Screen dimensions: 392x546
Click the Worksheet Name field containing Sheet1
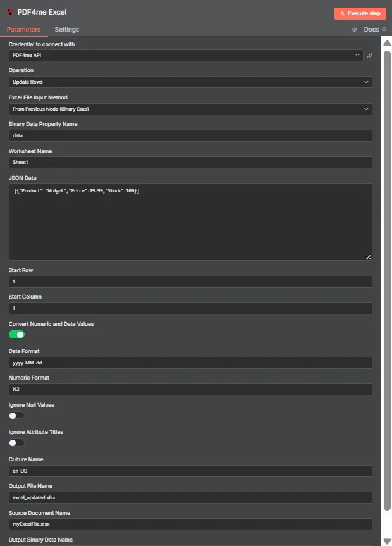coord(190,162)
